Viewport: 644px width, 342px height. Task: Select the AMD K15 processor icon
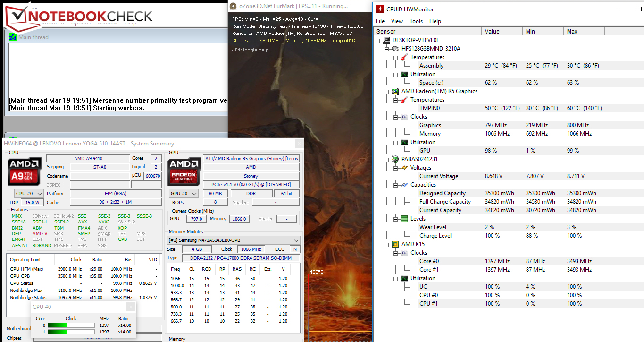[x=395, y=244]
